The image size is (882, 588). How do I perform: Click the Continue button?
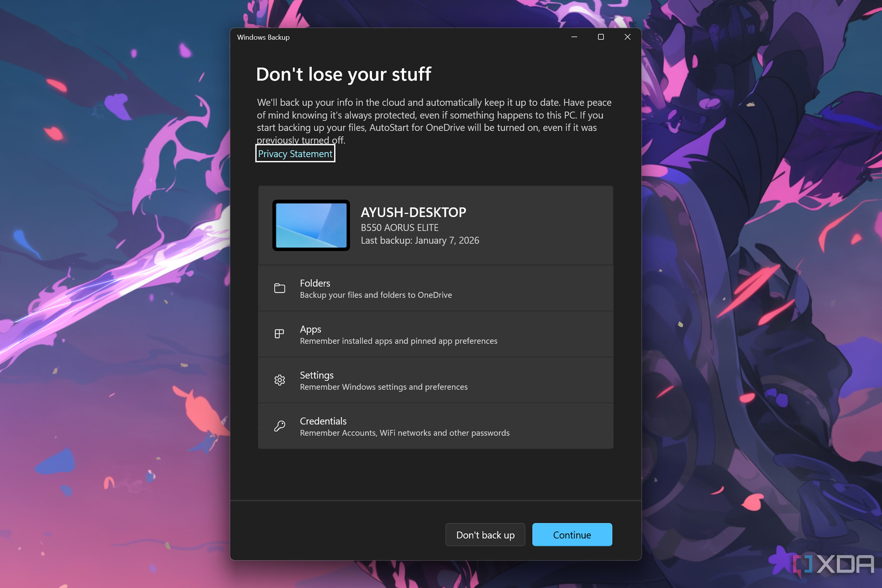572,534
